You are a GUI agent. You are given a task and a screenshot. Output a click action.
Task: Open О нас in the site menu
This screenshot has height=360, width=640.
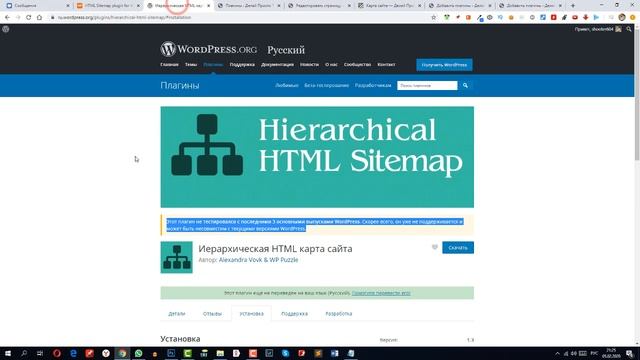[x=331, y=64]
